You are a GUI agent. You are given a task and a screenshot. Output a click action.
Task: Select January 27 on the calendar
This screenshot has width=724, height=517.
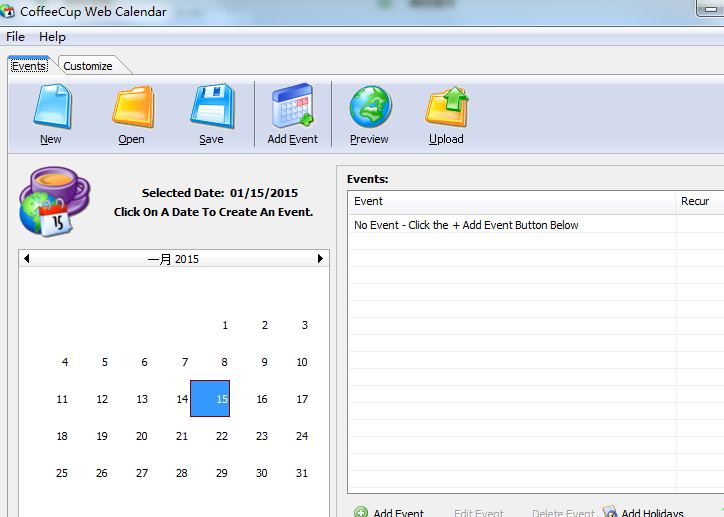pos(142,473)
